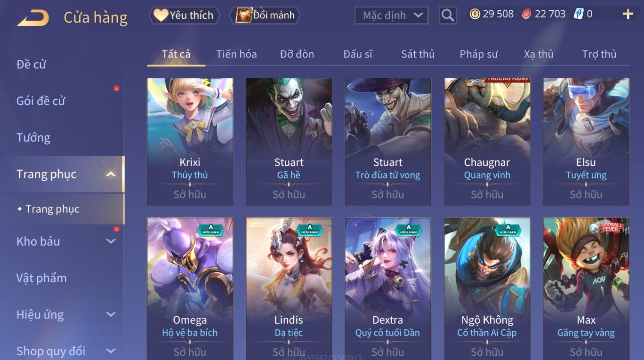Open the search magnifier icon
The image size is (644, 360).
tap(448, 15)
